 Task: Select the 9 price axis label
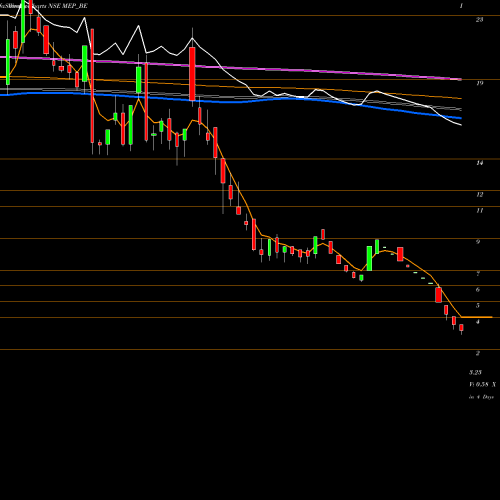[x=478, y=242]
